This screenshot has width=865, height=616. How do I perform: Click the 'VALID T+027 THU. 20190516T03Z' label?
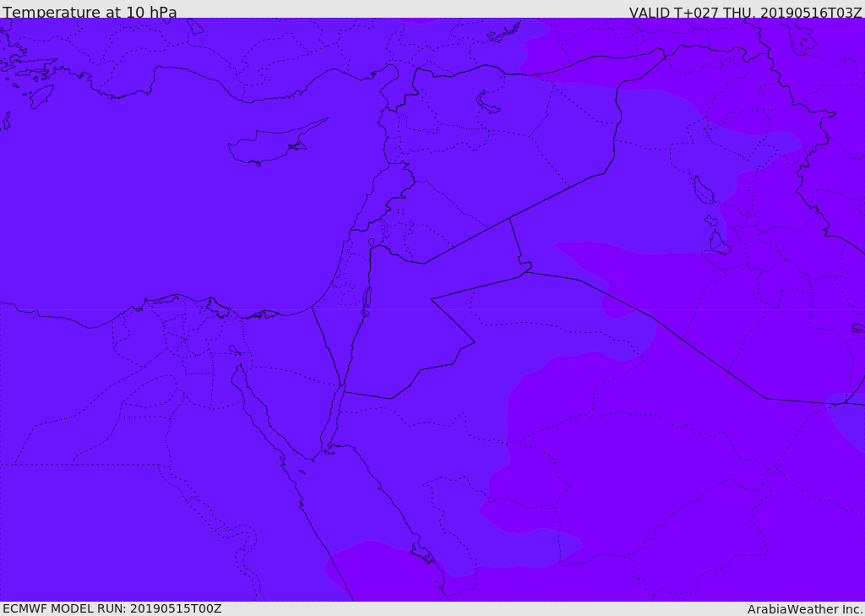click(x=745, y=13)
